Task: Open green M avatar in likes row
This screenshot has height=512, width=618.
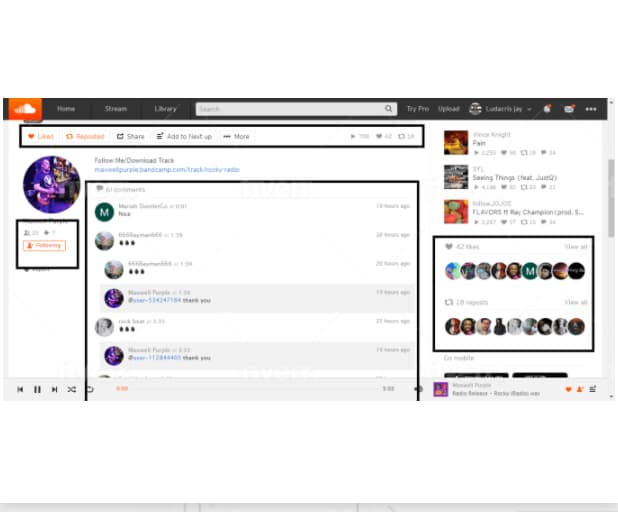Action: pos(530,271)
